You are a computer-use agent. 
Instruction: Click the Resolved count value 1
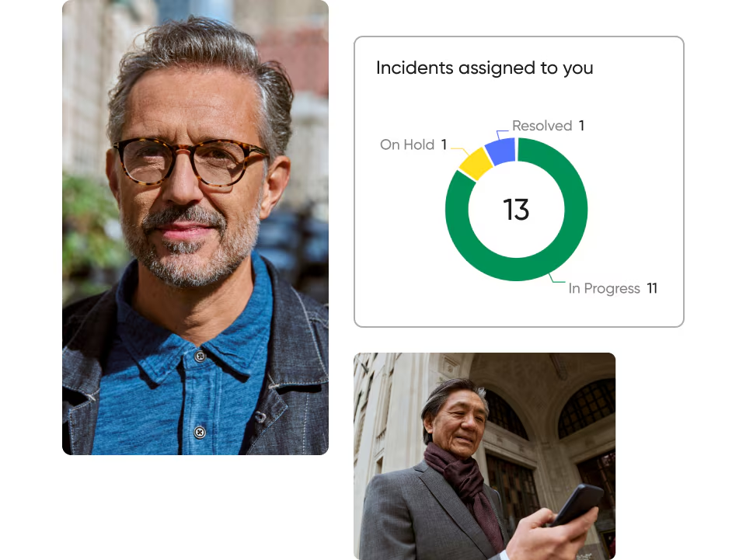581,126
